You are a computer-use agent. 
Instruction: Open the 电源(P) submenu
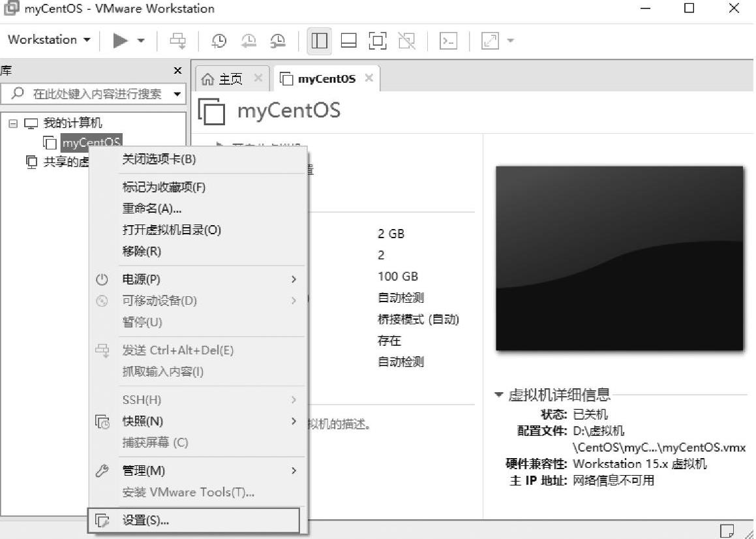[198, 279]
